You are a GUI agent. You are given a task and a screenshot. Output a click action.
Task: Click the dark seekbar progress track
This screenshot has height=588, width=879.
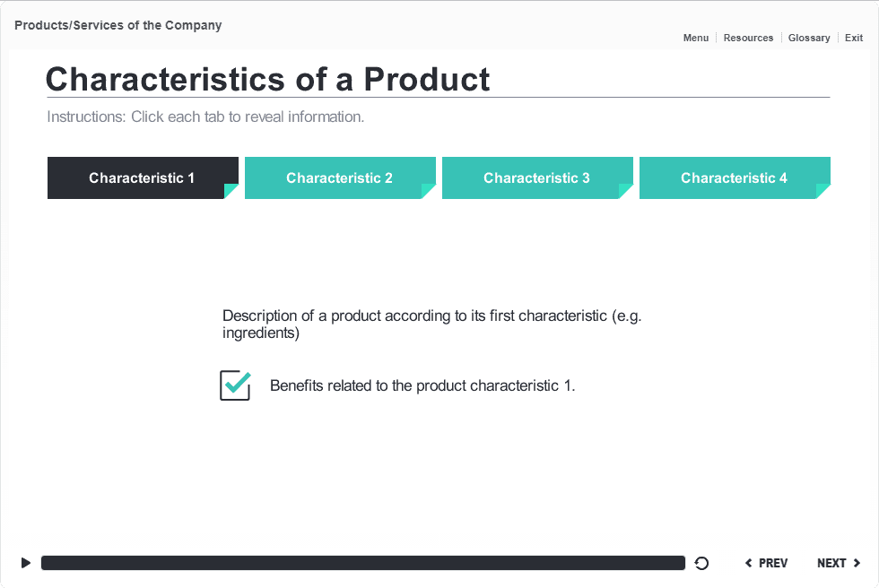[363, 563]
